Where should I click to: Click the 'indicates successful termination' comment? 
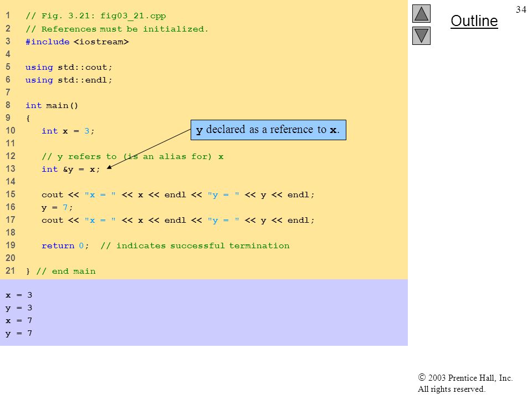(195, 245)
